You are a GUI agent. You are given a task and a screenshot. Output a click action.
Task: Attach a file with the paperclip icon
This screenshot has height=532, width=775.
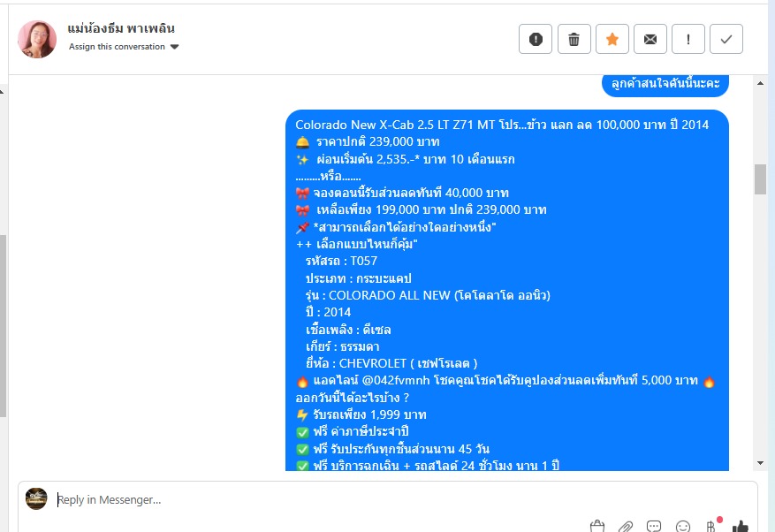click(626, 527)
